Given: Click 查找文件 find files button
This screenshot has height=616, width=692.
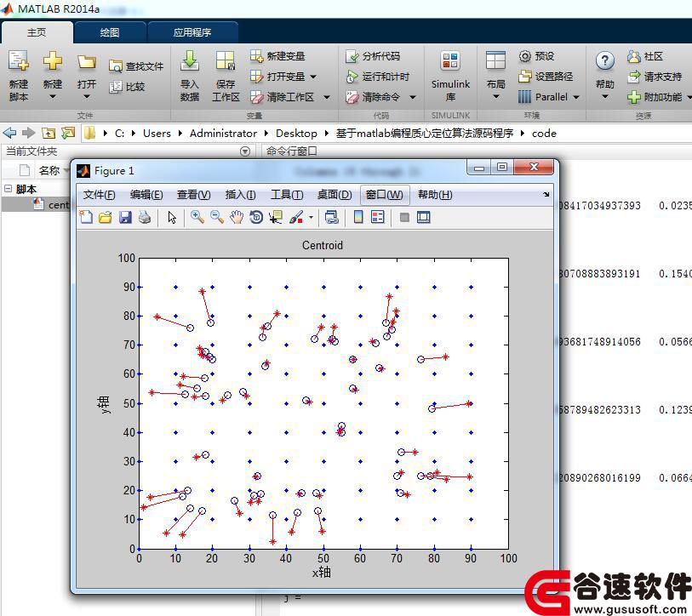Looking at the screenshot, I should coord(136,66).
